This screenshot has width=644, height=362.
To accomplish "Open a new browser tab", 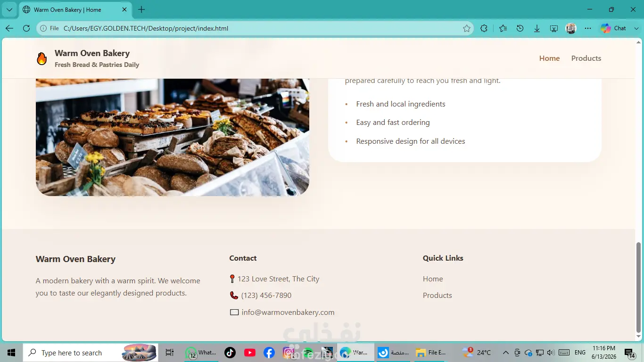I will click(141, 9).
